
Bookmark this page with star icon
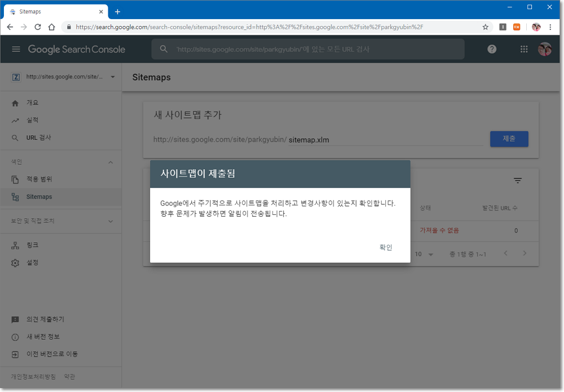coord(485,27)
